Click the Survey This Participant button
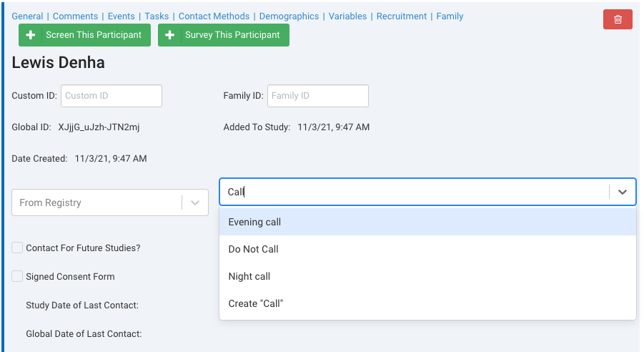 pos(224,35)
